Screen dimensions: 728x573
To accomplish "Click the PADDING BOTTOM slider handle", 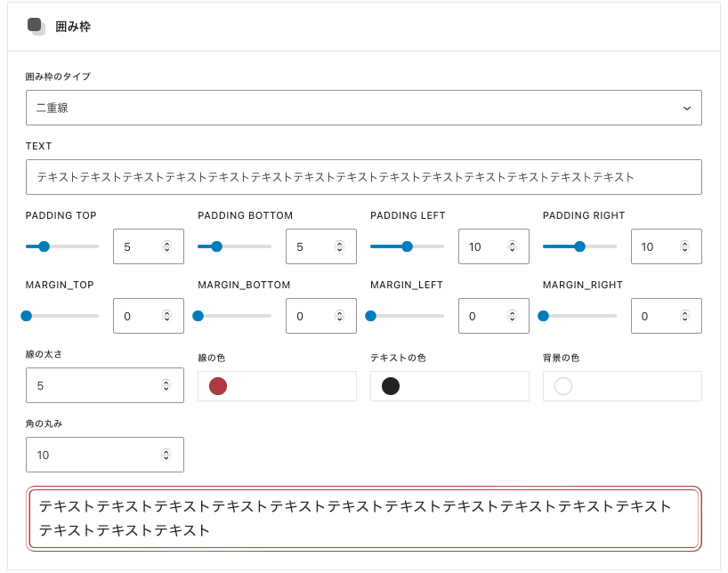I will 216,246.
